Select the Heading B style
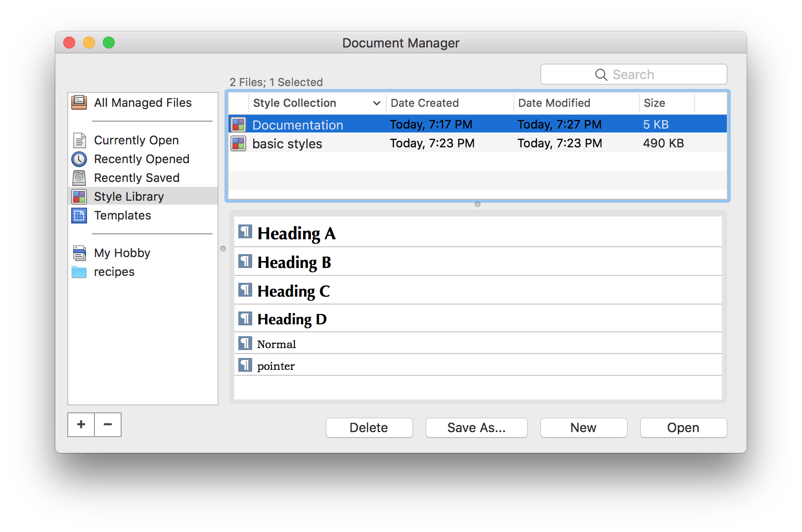 (478, 262)
